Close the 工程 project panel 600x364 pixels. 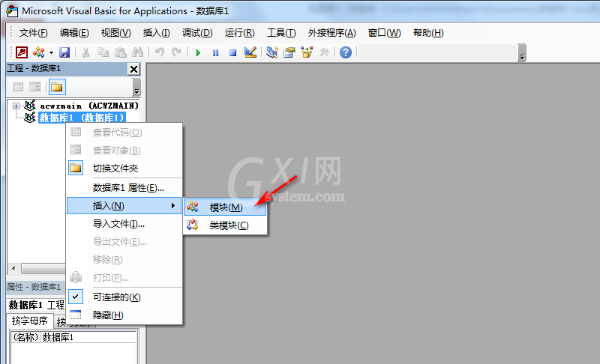pos(133,69)
